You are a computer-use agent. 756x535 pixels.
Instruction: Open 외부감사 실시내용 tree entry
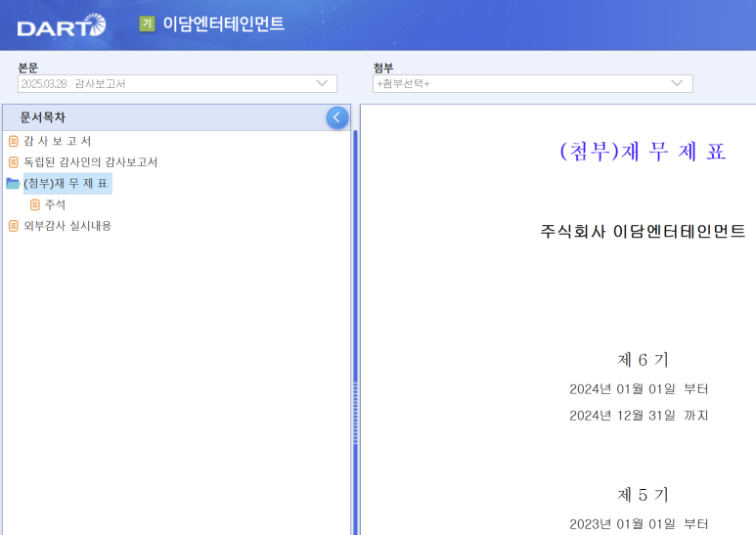point(67,226)
